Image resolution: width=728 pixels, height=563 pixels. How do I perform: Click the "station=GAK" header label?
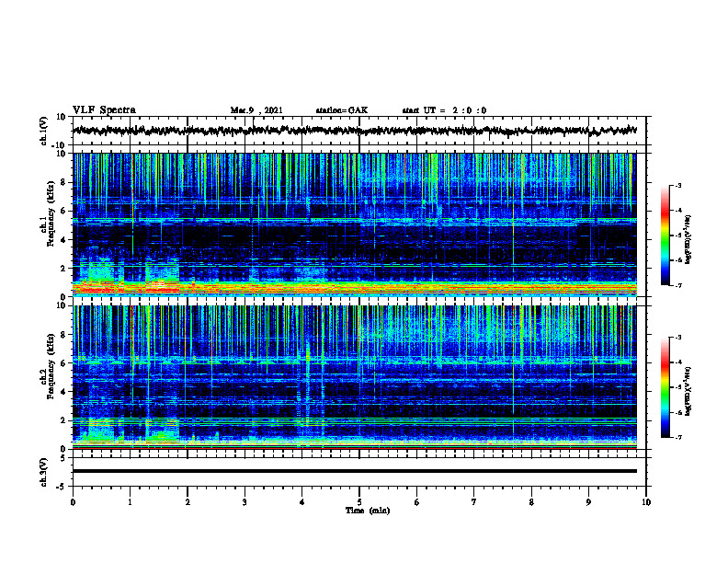[x=342, y=110]
